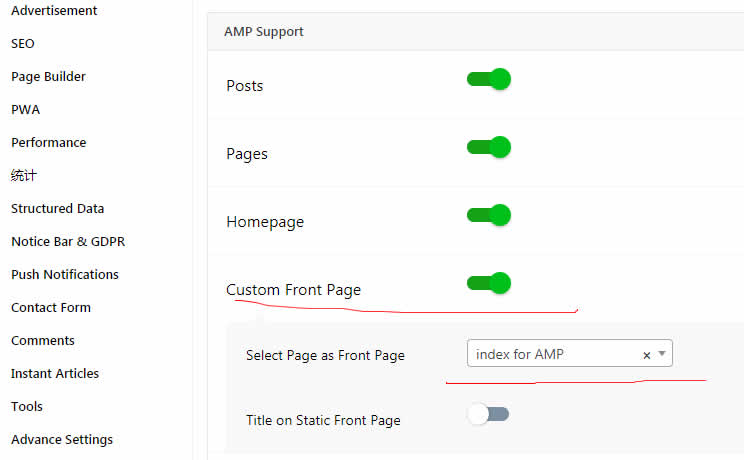Image resolution: width=744 pixels, height=460 pixels.
Task: Open the Select Page as Front Page dropdown arrow
Action: tap(662, 354)
